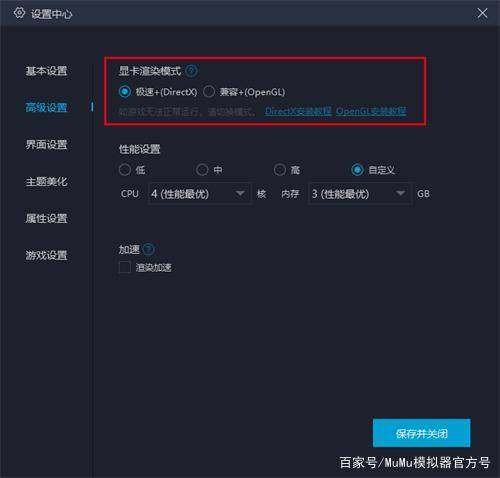500x478 pixels.
Task: Click the 保存并关闭 button
Action: pyautogui.click(x=421, y=433)
